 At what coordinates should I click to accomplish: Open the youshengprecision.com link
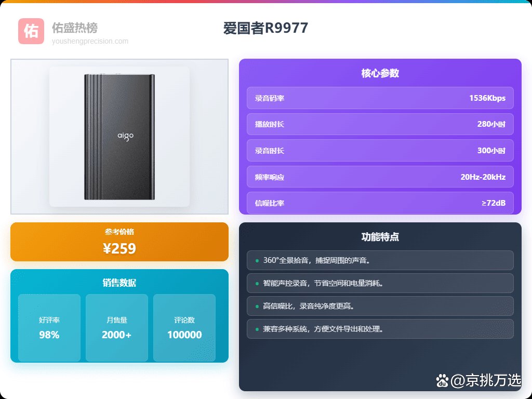tap(90, 41)
